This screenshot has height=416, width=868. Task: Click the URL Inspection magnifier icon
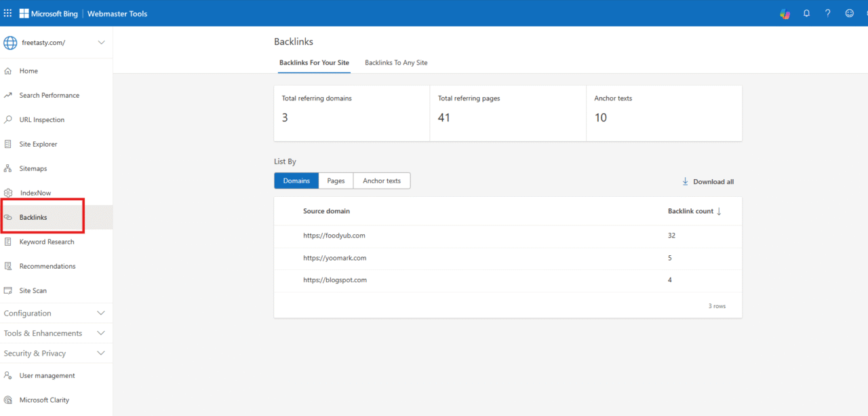(8, 119)
